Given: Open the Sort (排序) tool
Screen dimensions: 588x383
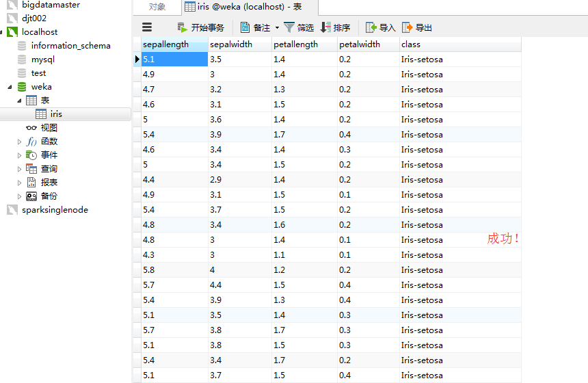Looking at the screenshot, I should pos(335,27).
